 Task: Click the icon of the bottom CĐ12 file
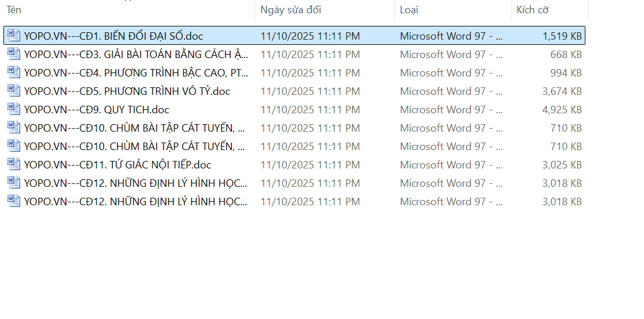pos(13,201)
